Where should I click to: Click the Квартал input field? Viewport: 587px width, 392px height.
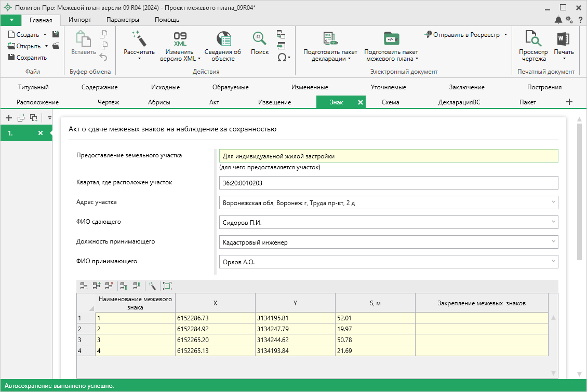pyautogui.click(x=388, y=183)
